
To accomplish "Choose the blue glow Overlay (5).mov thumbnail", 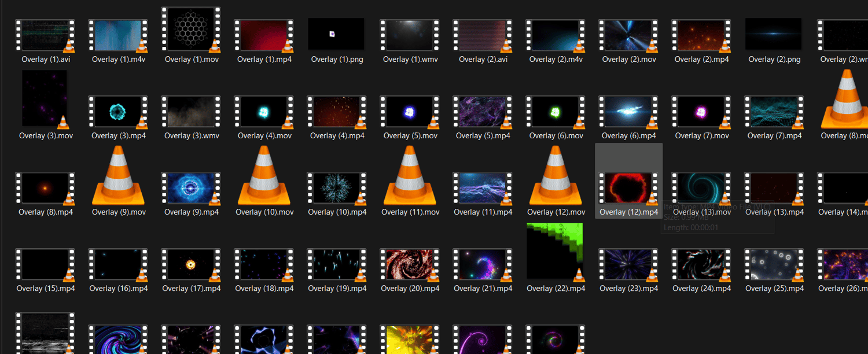I will coord(410,112).
